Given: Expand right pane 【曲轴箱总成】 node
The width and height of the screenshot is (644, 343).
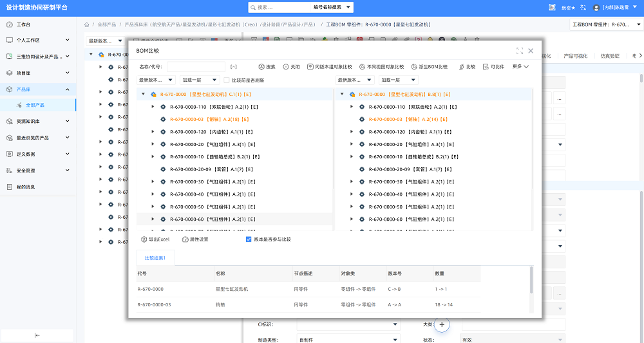Looking at the screenshot, I should tap(352, 157).
